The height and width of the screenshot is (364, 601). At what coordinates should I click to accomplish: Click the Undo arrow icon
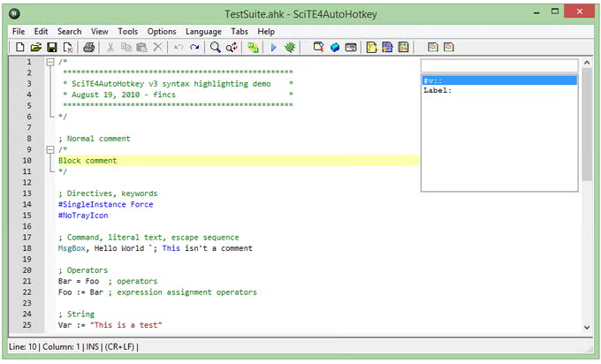(x=179, y=47)
